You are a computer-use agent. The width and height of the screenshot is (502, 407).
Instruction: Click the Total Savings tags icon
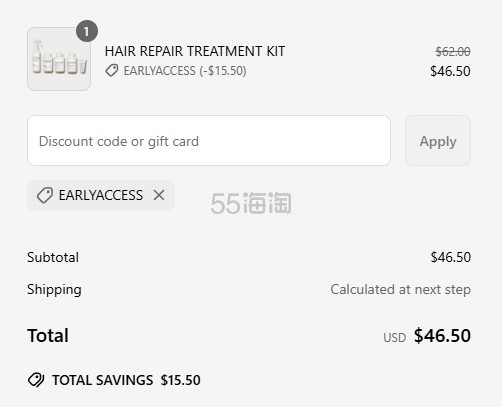(x=36, y=380)
